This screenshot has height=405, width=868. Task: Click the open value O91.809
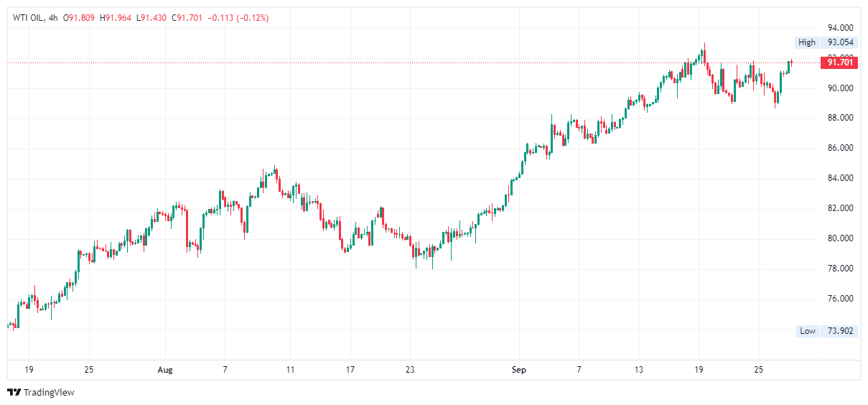pos(80,18)
